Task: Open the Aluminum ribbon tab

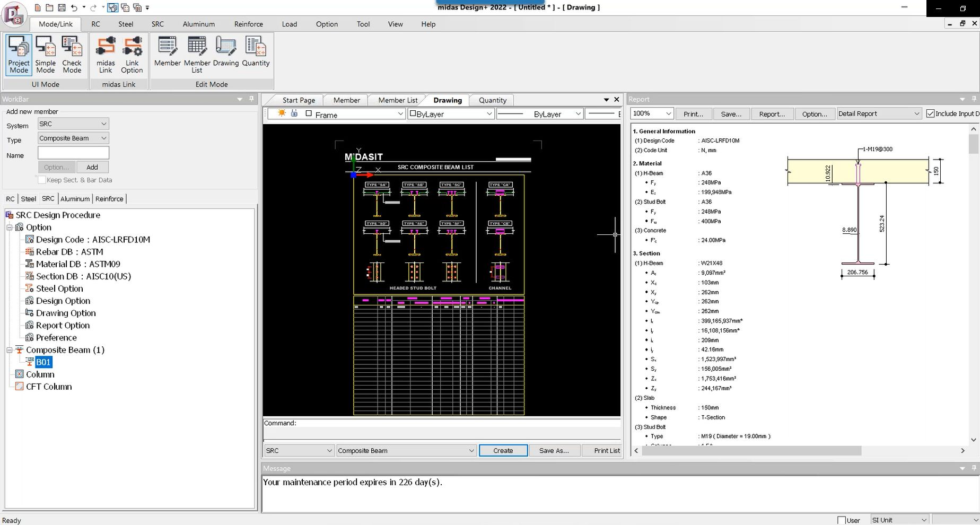Action: [198, 24]
